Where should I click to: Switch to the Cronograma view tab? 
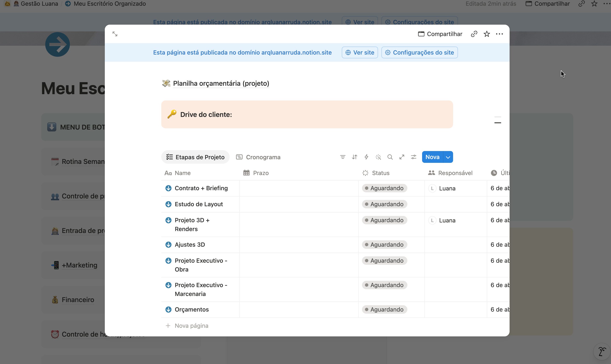[x=258, y=157]
